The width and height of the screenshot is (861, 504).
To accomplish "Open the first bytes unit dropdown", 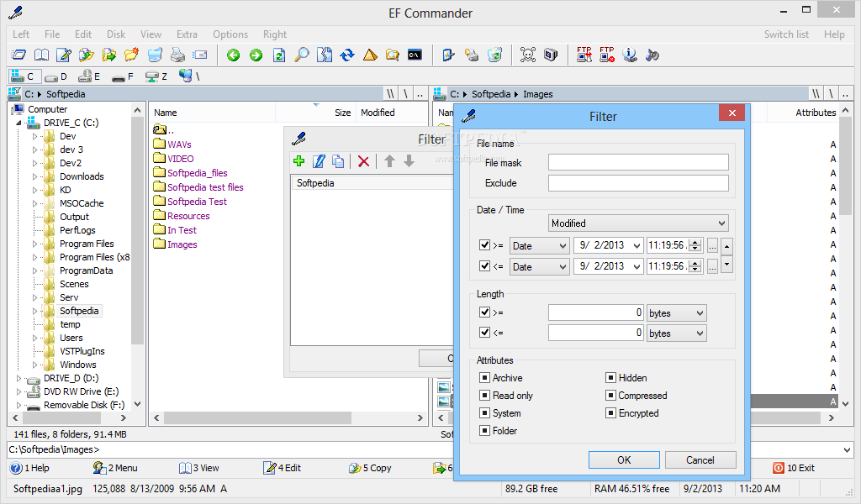I will point(677,313).
